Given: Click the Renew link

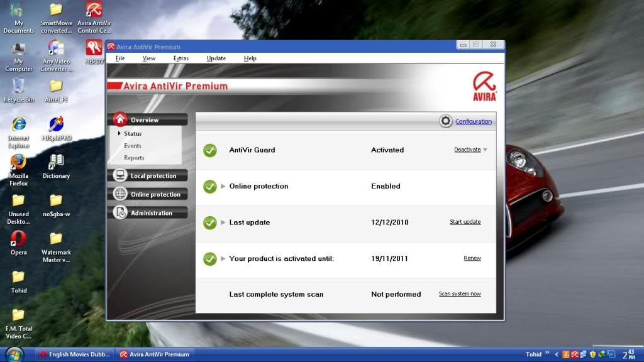Looking at the screenshot, I should click(472, 258).
